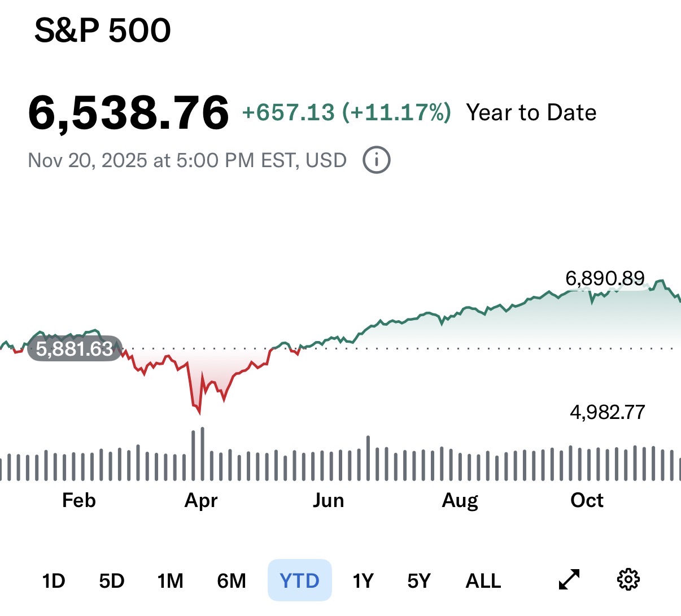Switch chart to 1Y range
The width and height of the screenshot is (681, 616).
coord(363,580)
